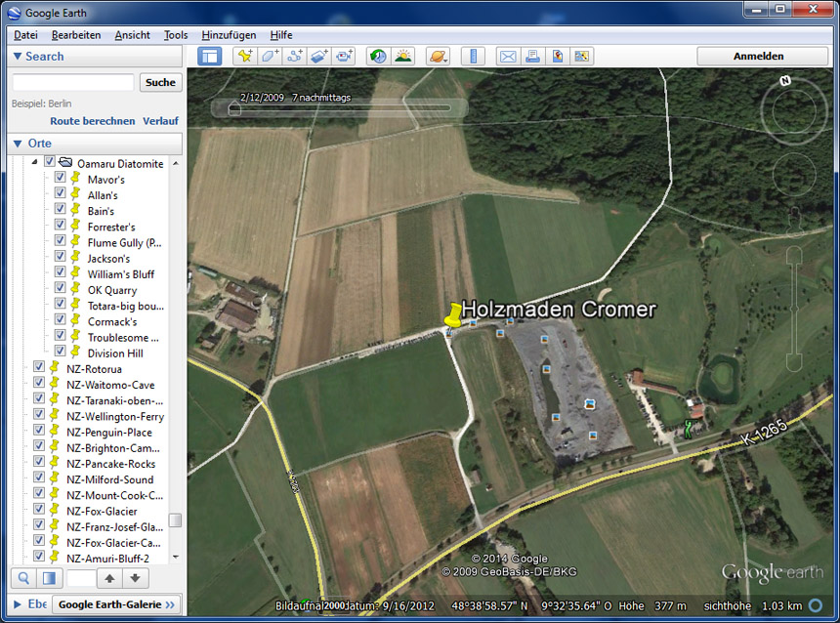Screen dimensions: 840x623
Task: Click the zoom slider on the map
Action: 793,310
